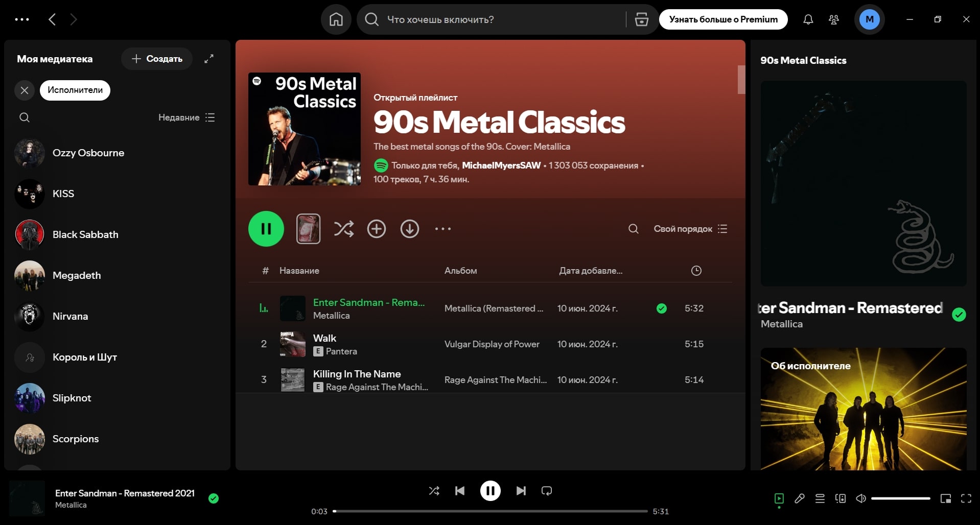The image size is (980, 525).
Task: Open the Home page
Action: pyautogui.click(x=336, y=19)
